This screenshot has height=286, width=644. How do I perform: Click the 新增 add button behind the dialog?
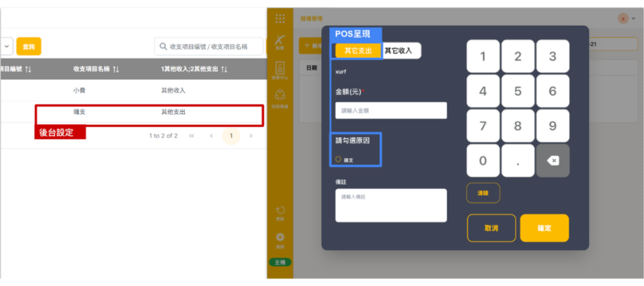310,45
